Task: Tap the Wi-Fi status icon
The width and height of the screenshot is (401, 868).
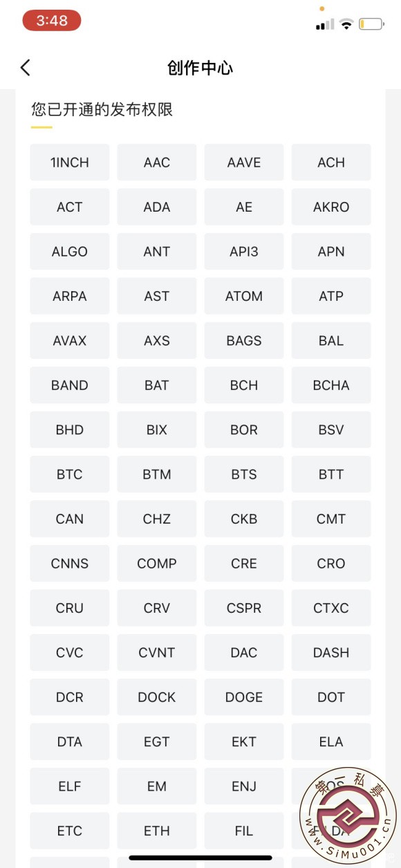Action: pos(346,24)
